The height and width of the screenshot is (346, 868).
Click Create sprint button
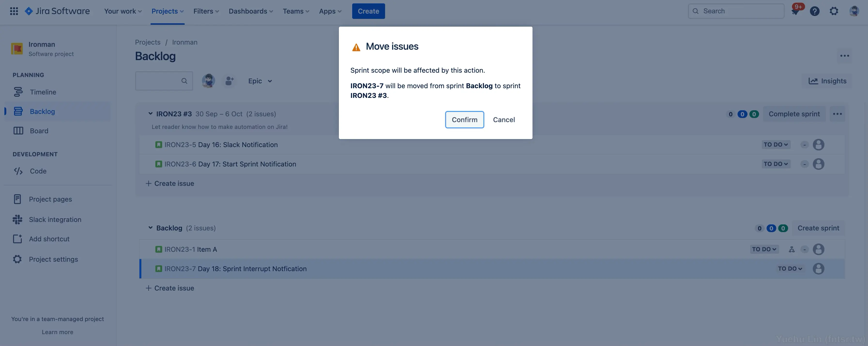818,228
